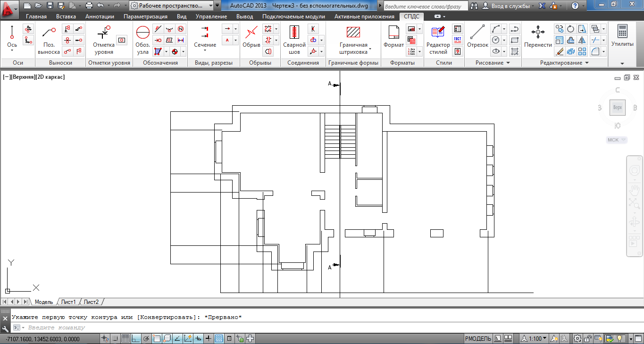Click the Pan hand in navigation bar
The height and width of the screenshot is (344, 644).
(x=635, y=189)
